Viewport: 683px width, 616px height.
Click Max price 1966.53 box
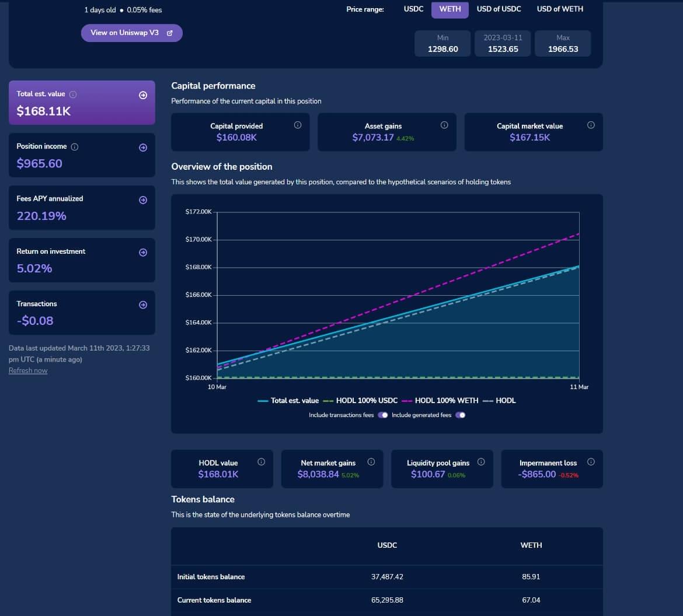[x=563, y=44]
